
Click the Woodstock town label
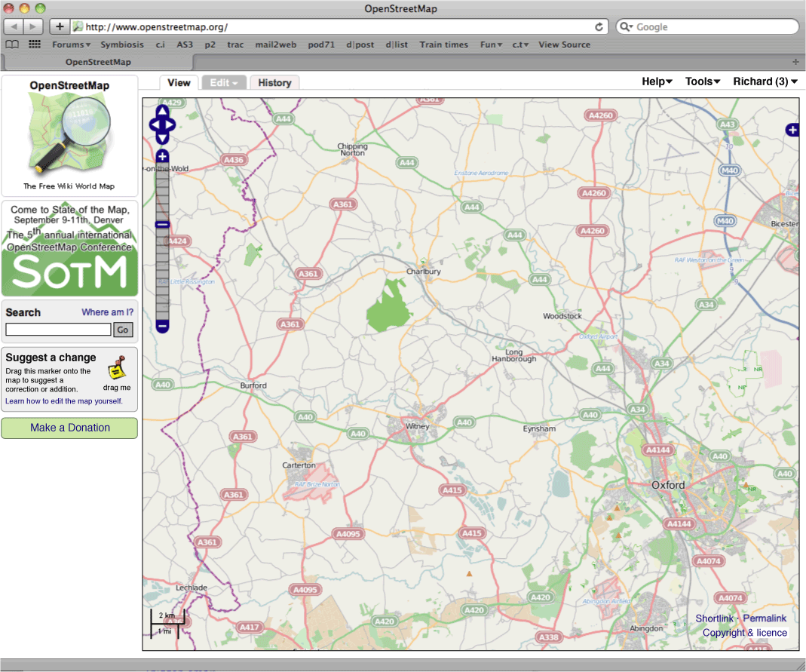click(562, 316)
